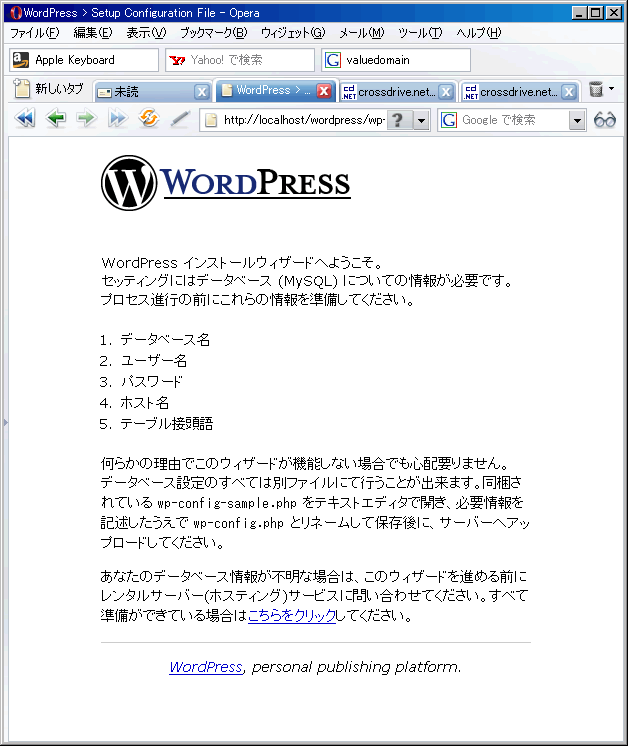Focus the Yahoo! で検索 field
The image size is (628, 746).
click(x=240, y=60)
